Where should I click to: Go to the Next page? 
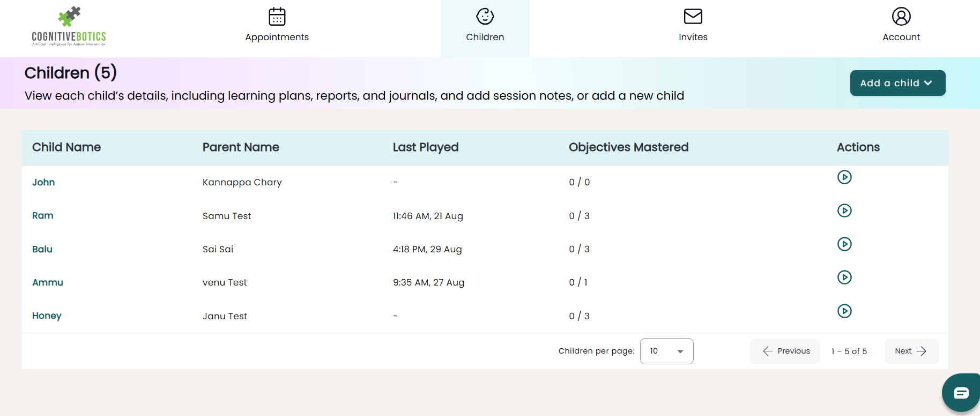911,351
